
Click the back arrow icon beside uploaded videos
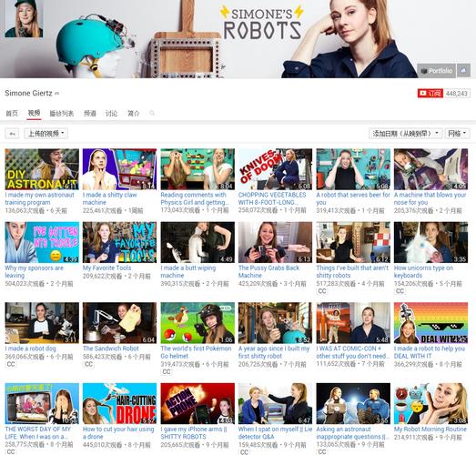[x=13, y=134]
